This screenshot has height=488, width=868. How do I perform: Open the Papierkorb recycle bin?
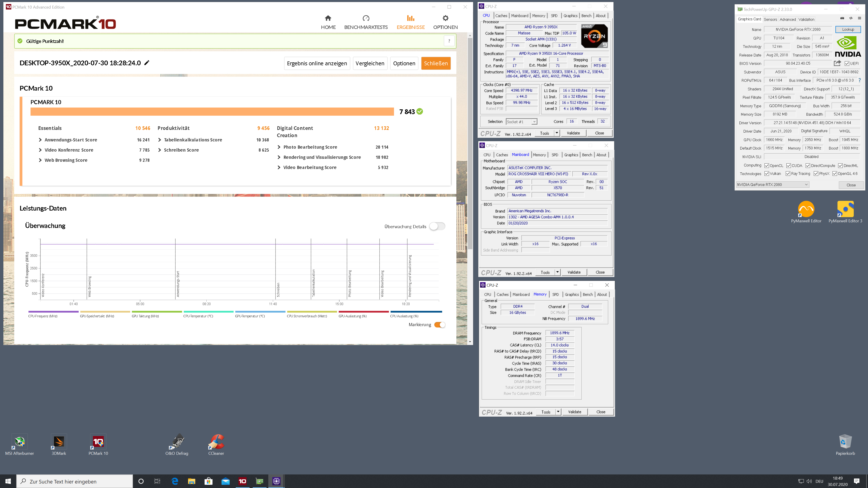(x=845, y=445)
